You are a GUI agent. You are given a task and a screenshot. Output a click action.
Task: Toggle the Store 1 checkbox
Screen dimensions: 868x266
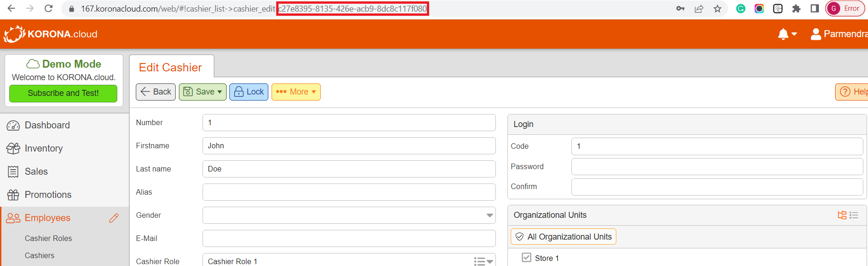(526, 258)
